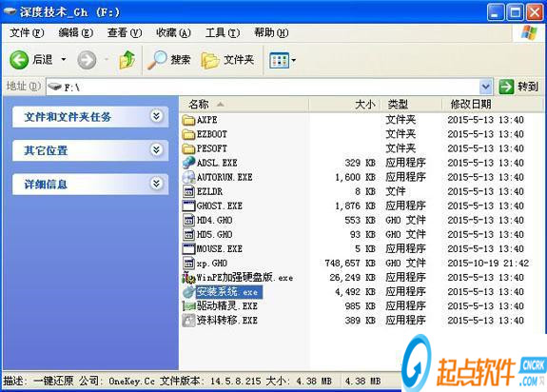Open the 收藏(A) menu

click(173, 32)
